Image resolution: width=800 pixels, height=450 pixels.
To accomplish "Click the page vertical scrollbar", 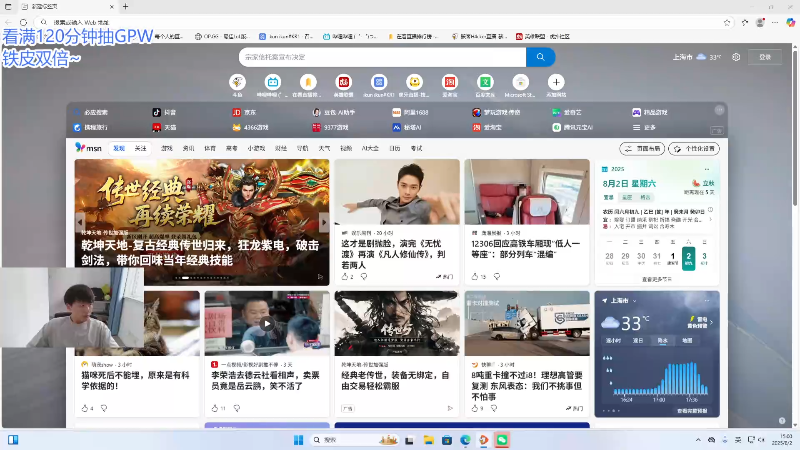I will (795, 128).
